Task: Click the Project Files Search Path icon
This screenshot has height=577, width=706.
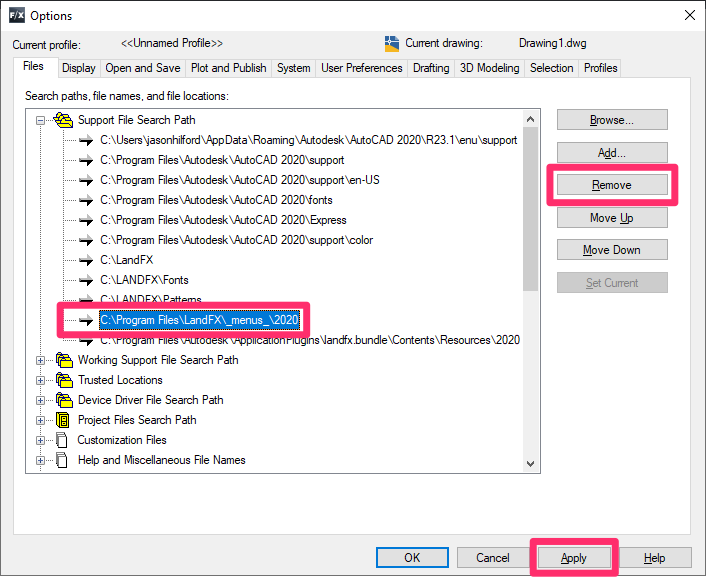Action: (63, 420)
